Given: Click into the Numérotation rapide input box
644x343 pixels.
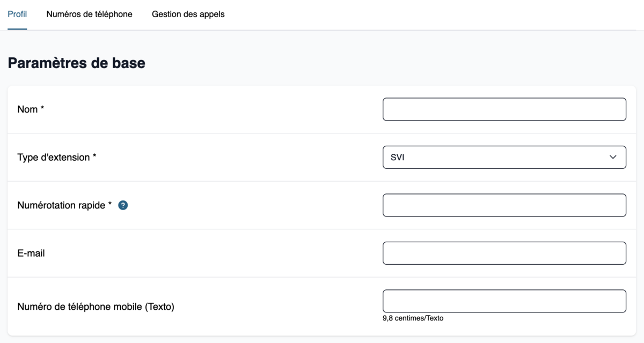Looking at the screenshot, I should click(504, 205).
